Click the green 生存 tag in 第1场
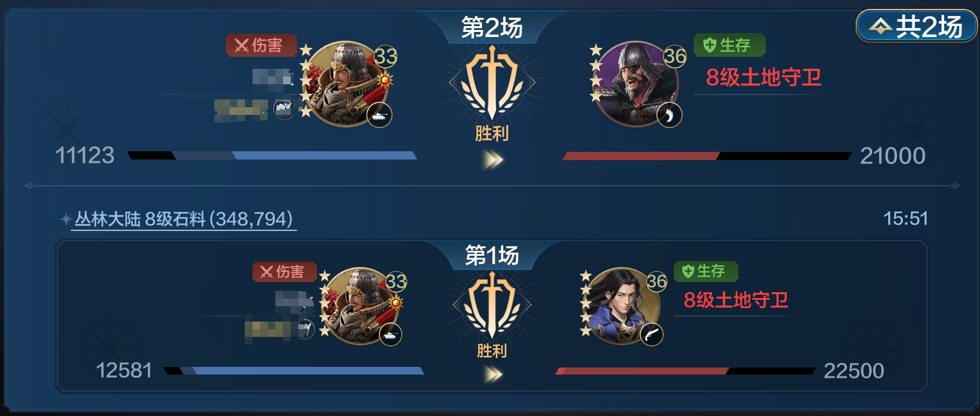The image size is (980, 416). (706, 271)
